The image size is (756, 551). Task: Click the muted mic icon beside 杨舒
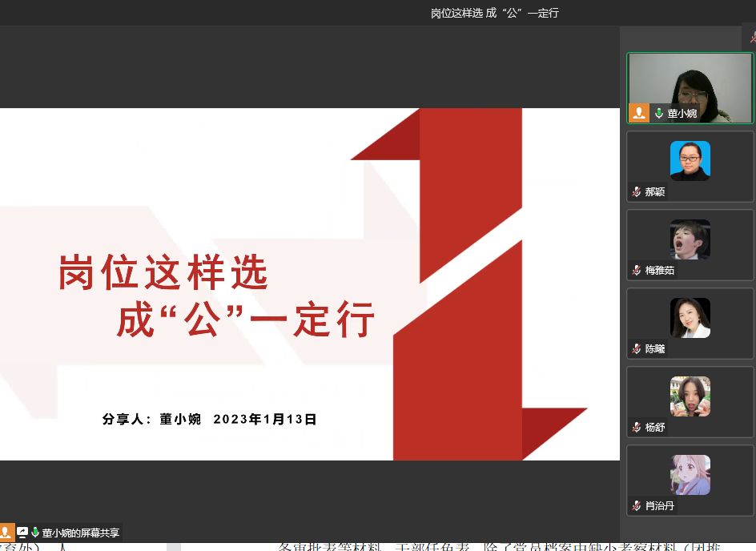pyautogui.click(x=636, y=428)
